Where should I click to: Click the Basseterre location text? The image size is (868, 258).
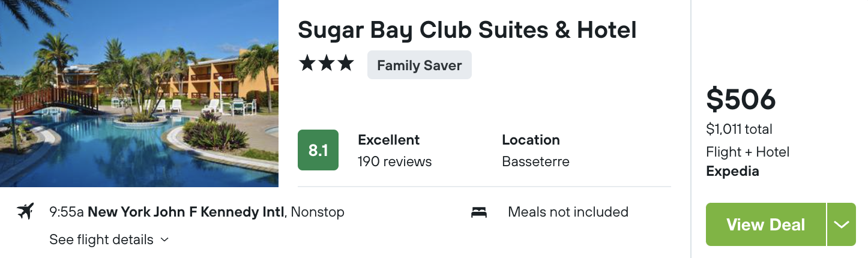click(x=535, y=161)
